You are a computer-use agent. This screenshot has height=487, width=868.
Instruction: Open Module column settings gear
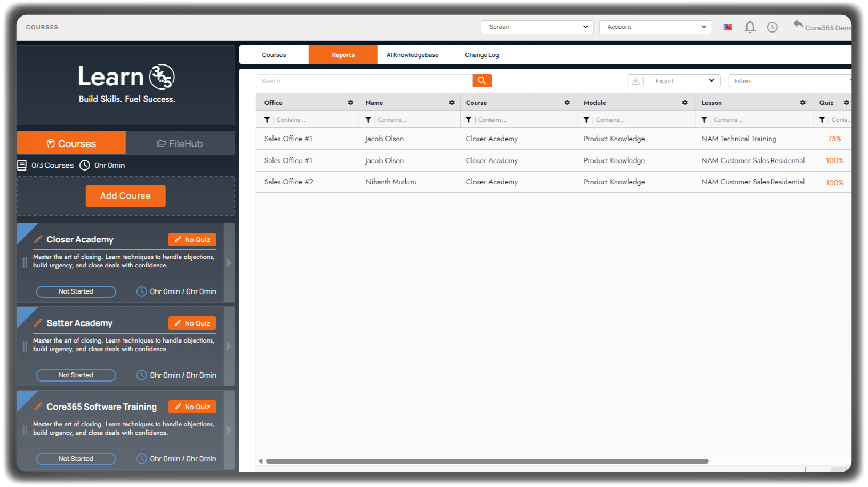(685, 103)
